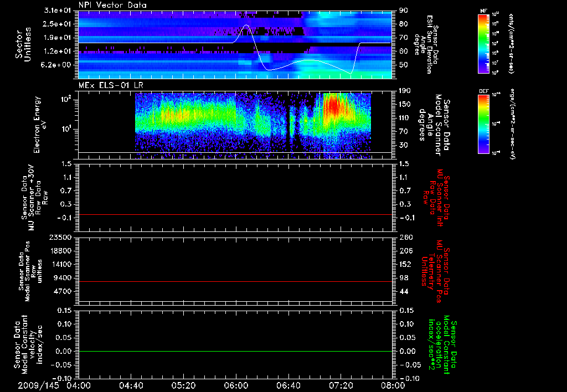
Task: Click the 04:40 time axis label
Action: [x=131, y=386]
